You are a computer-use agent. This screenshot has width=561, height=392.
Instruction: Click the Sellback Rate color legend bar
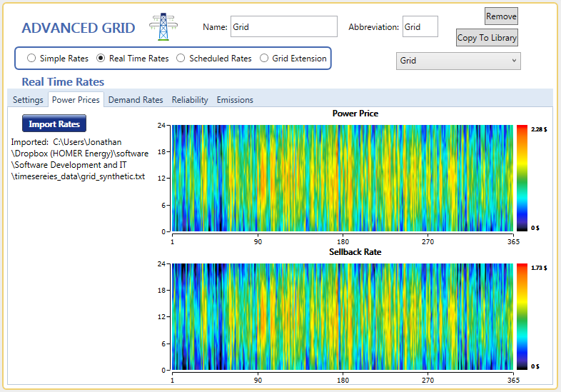pos(522,316)
